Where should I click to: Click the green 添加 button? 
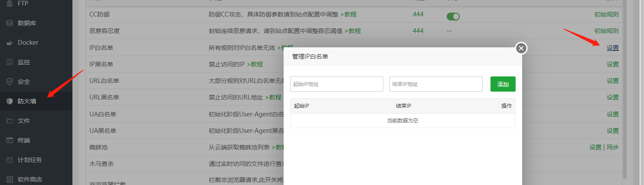click(x=503, y=84)
